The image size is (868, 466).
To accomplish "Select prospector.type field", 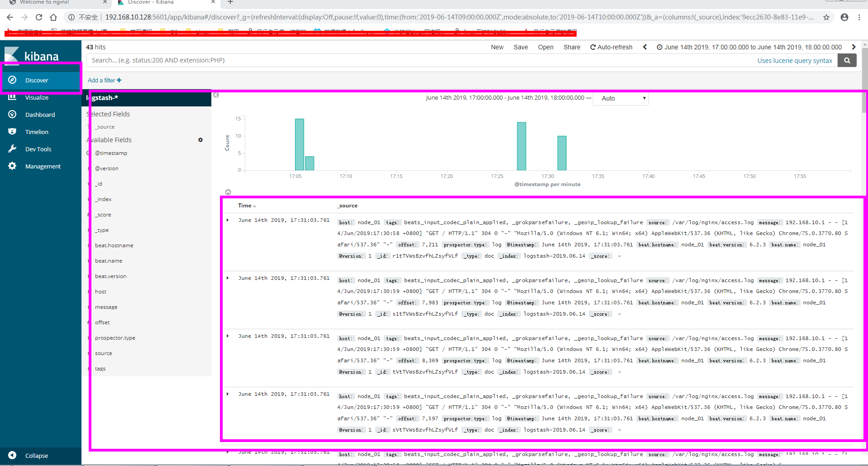I will (115, 338).
